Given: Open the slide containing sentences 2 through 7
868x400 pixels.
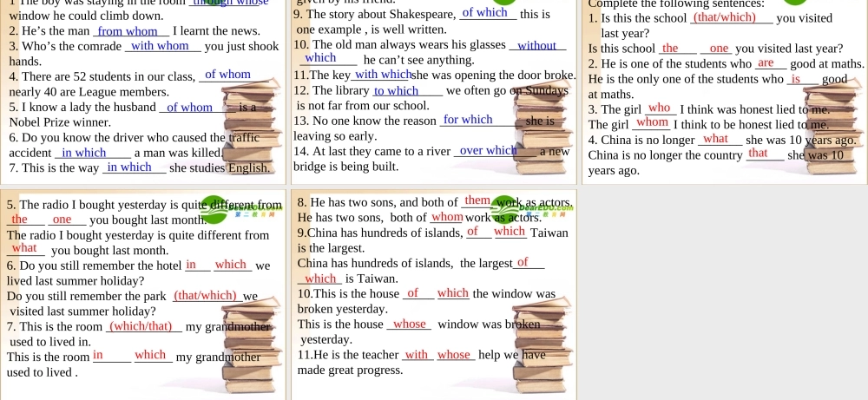Looking at the screenshot, I should pyautogui.click(x=143, y=92).
